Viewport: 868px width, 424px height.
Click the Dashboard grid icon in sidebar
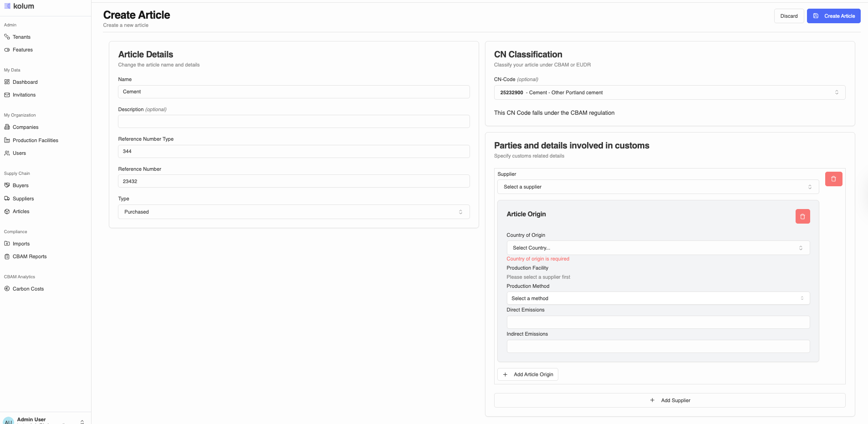tap(7, 82)
